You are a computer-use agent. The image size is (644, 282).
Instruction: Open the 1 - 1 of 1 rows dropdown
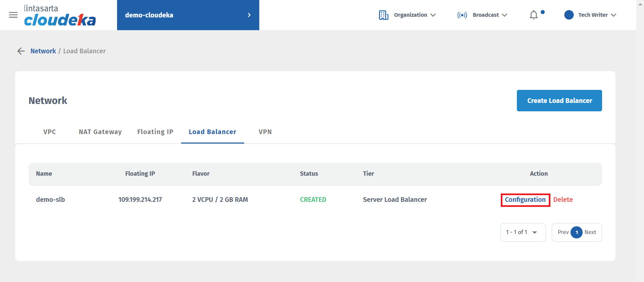(x=523, y=232)
